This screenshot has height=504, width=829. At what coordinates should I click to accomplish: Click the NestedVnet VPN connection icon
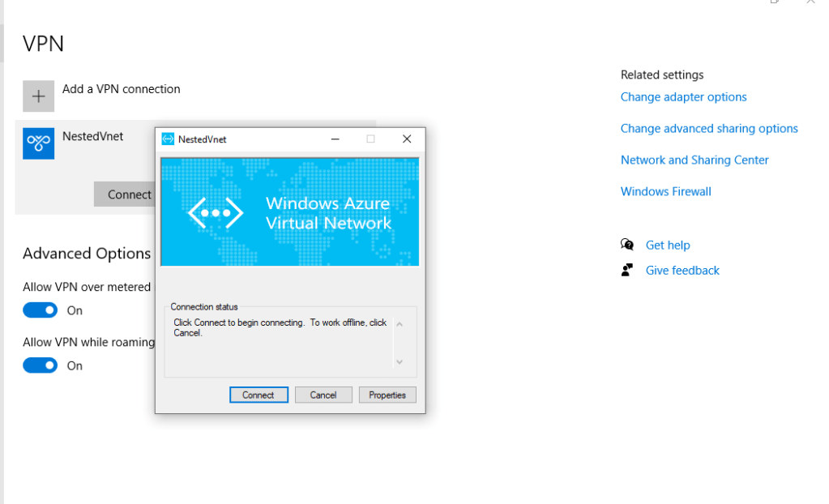click(38, 143)
